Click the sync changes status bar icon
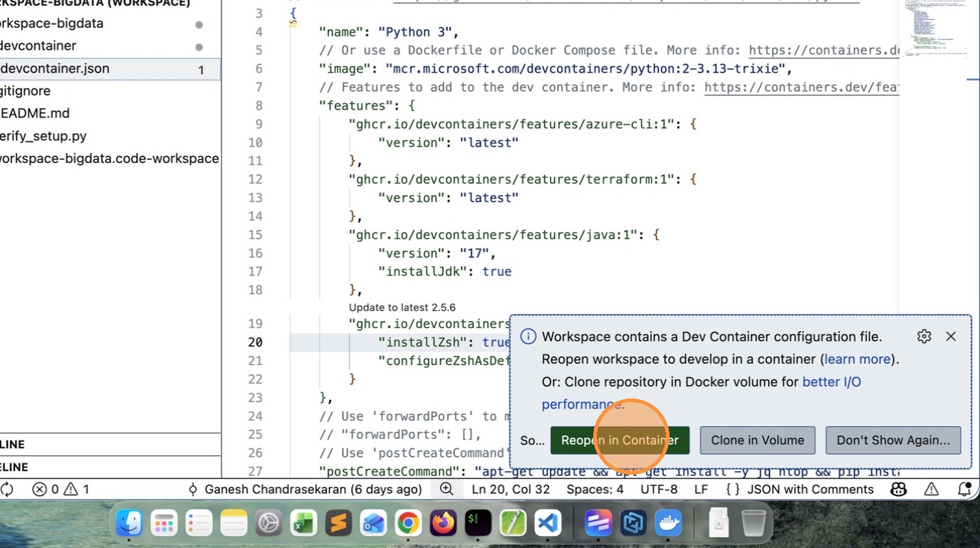The width and height of the screenshot is (980, 548). [7, 490]
